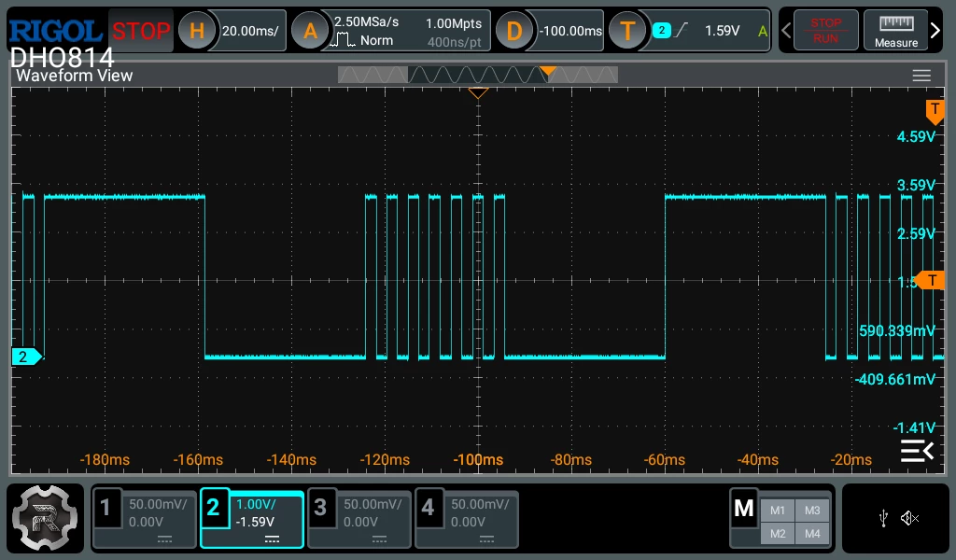Click the RIGOL logo
The height and width of the screenshot is (560, 956).
(x=55, y=31)
